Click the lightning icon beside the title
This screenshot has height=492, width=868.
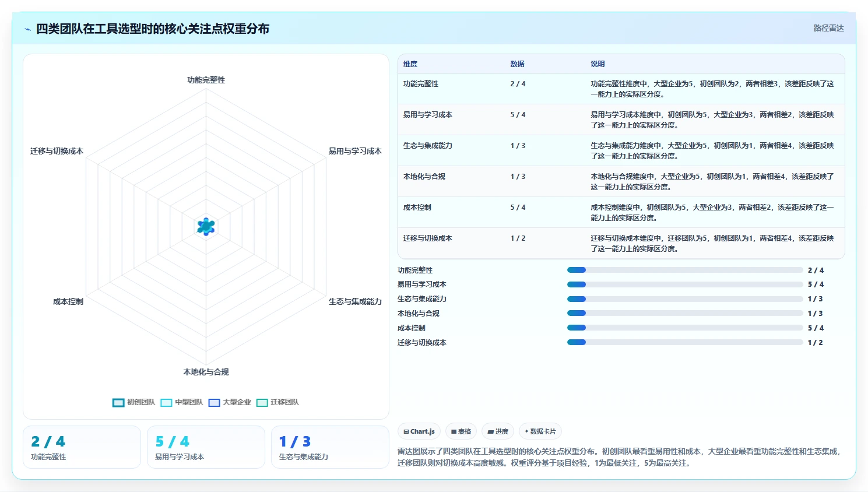pyautogui.click(x=27, y=29)
